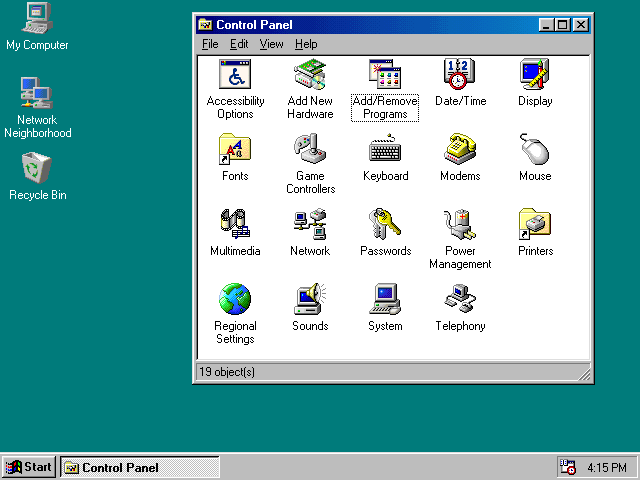Image resolution: width=640 pixels, height=480 pixels.
Task: Select the Add New Hardware icon
Action: [310, 74]
